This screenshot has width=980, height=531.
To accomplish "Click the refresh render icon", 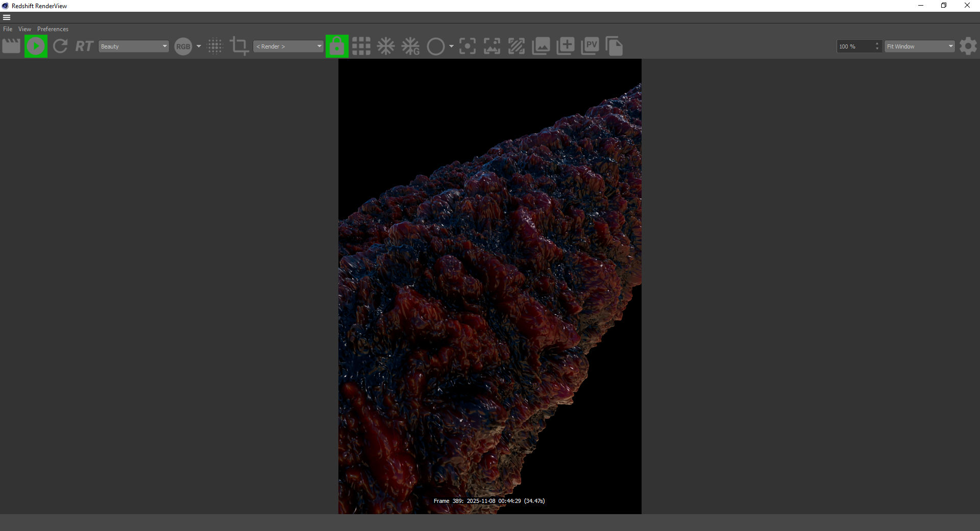I will pyautogui.click(x=60, y=46).
